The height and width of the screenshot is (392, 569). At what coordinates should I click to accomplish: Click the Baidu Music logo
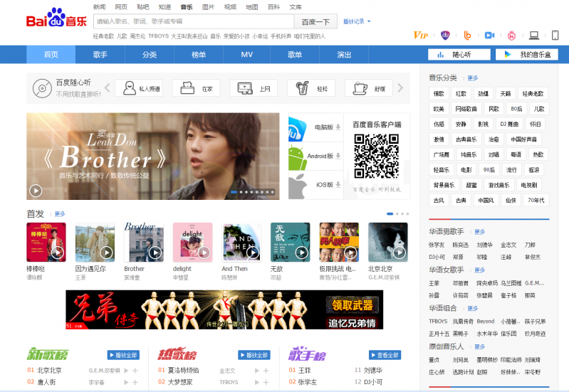(x=56, y=18)
